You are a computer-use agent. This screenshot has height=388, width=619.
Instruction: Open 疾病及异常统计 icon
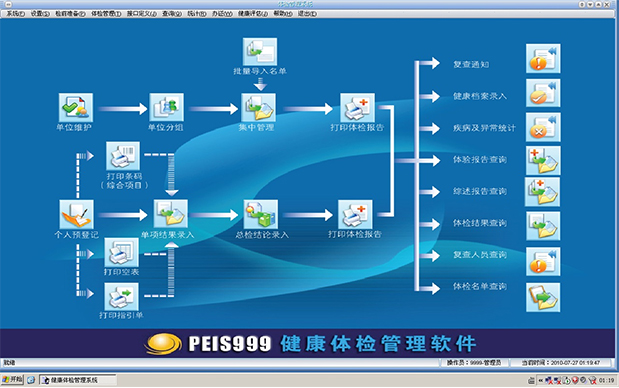[543, 127]
